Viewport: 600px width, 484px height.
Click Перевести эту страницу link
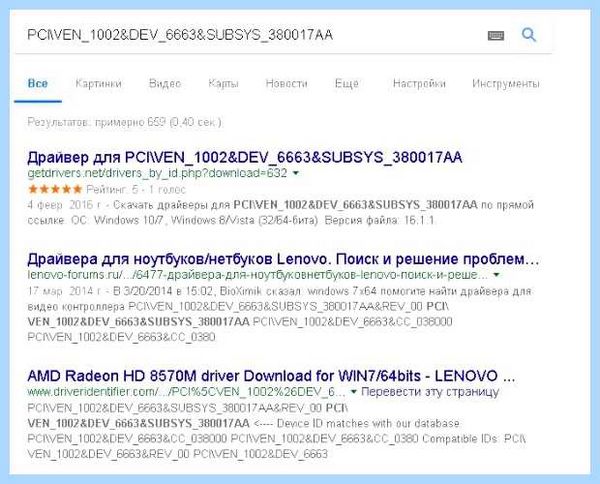(x=430, y=392)
